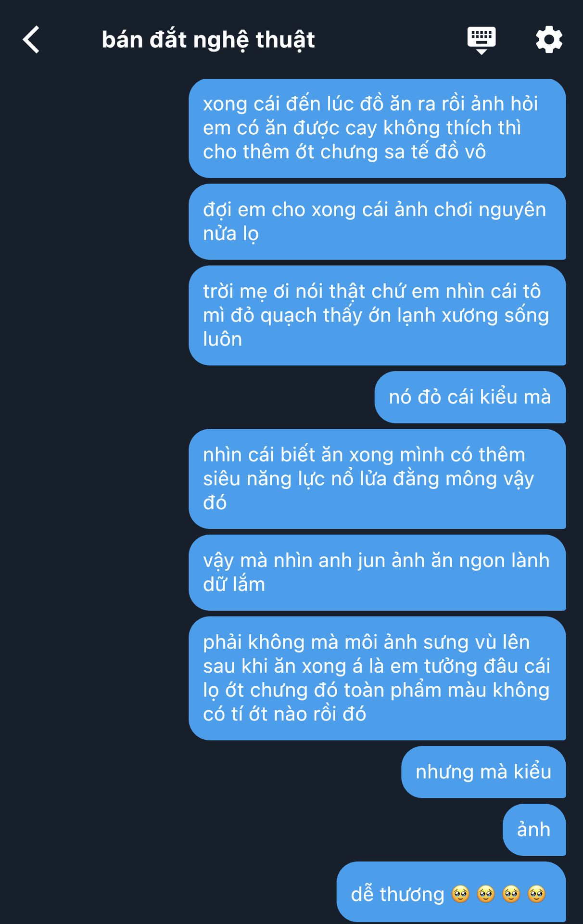Hide the keyboard with keyboard icon

[482, 40]
